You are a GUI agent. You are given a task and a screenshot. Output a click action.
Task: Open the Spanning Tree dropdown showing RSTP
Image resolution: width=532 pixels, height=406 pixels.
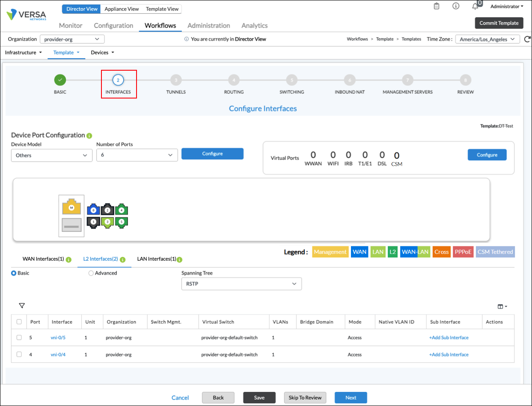(x=241, y=284)
